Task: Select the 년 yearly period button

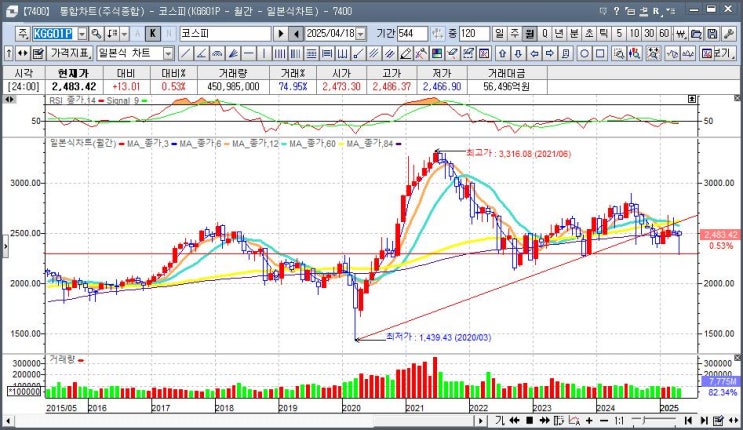Action: click(559, 34)
